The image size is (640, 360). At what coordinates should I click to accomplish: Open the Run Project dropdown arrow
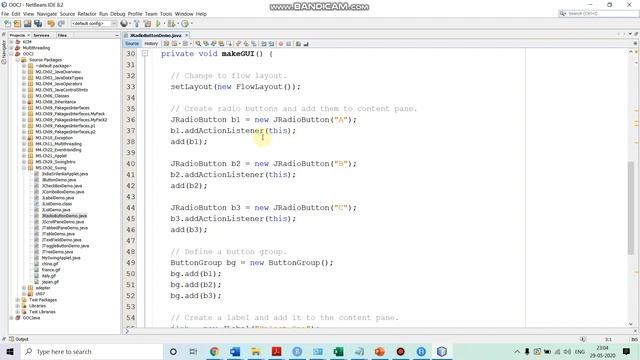[x=164, y=24]
